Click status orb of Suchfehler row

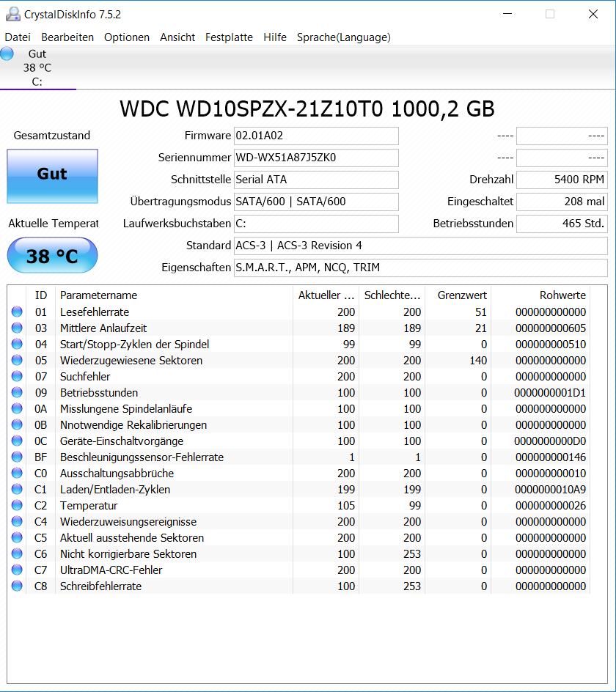tap(17, 376)
